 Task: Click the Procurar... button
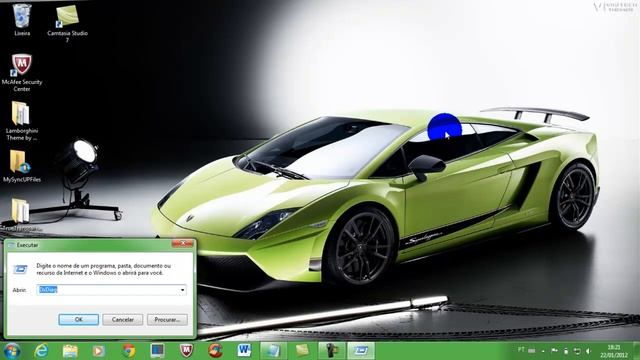167,320
